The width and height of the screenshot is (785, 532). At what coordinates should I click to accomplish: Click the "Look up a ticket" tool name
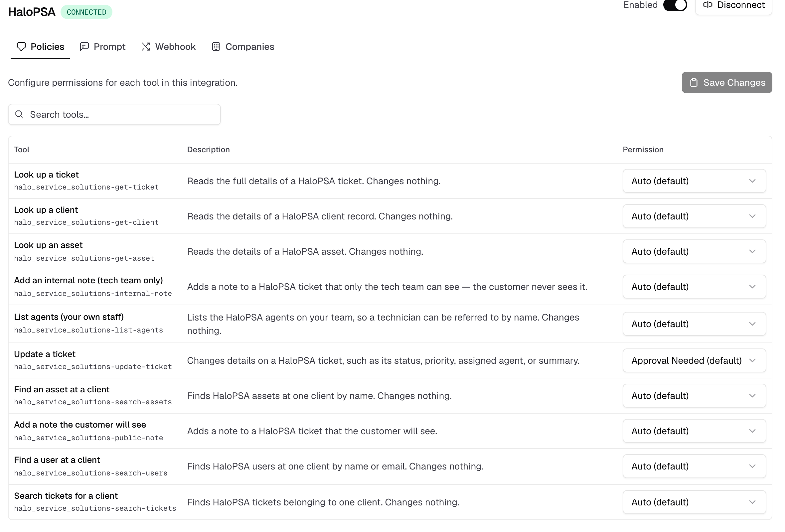(46, 175)
